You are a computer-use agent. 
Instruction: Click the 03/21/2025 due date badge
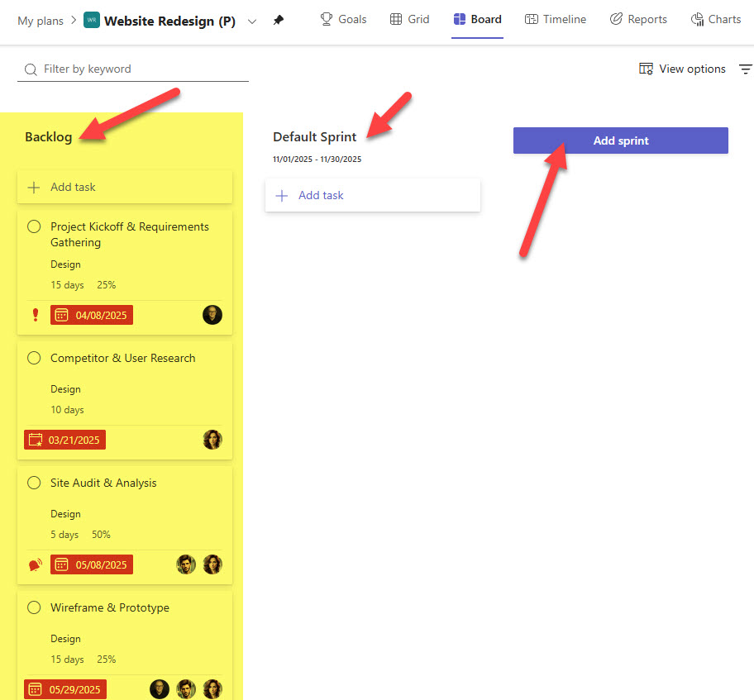tap(65, 440)
